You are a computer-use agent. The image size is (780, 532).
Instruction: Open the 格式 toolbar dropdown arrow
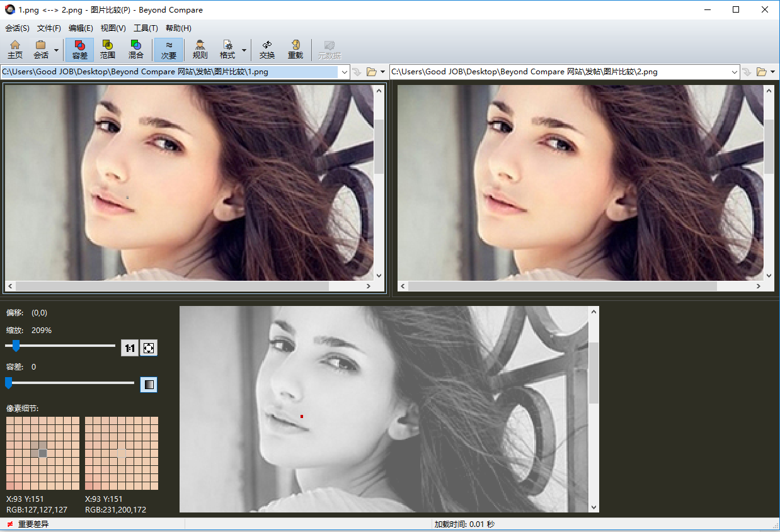(244, 50)
